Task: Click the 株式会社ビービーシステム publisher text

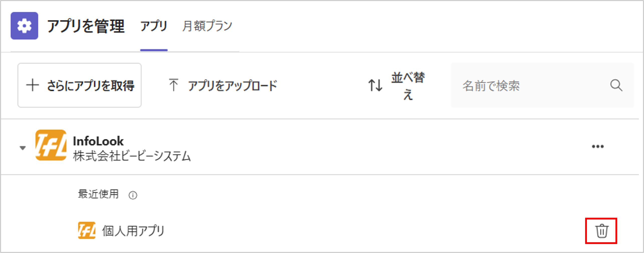Action: pyautogui.click(x=132, y=156)
